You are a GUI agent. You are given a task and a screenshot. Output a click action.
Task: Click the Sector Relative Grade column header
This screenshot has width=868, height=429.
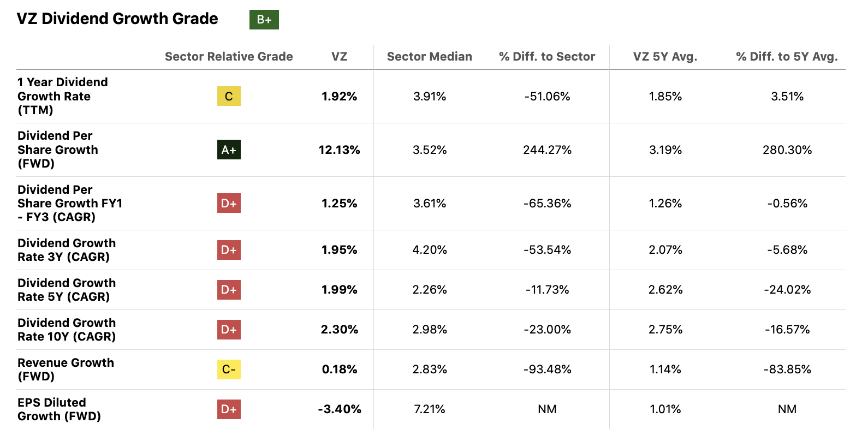coord(229,57)
